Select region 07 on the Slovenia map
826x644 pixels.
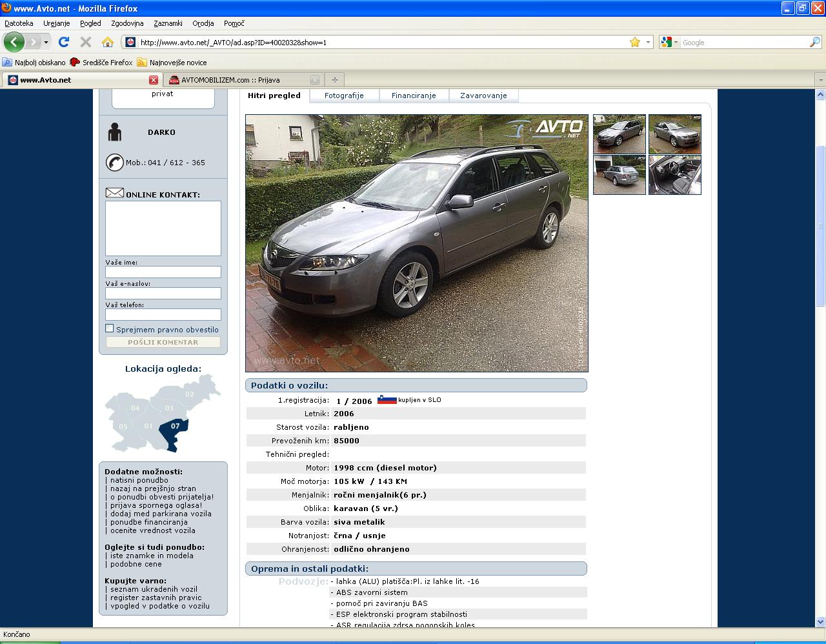coord(174,434)
